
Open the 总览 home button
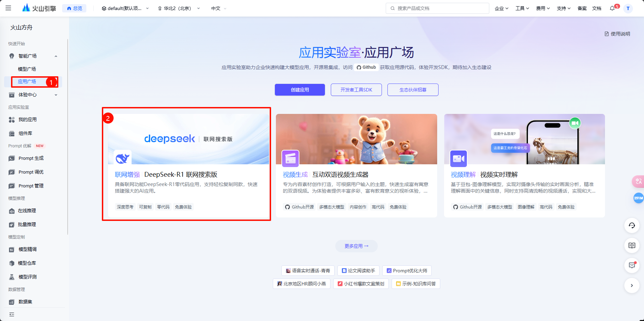pyautogui.click(x=75, y=8)
